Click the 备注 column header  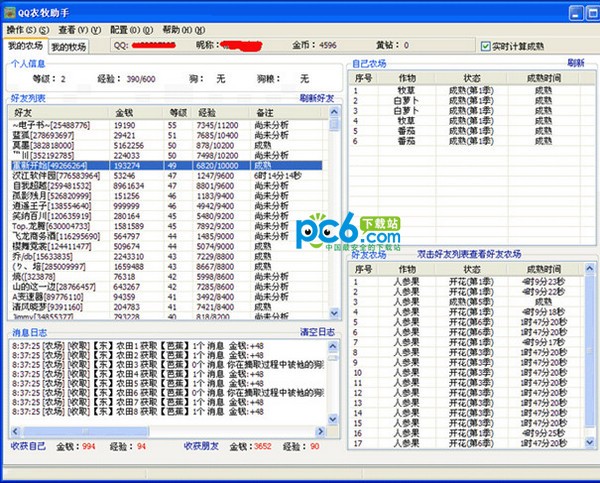tap(285, 113)
